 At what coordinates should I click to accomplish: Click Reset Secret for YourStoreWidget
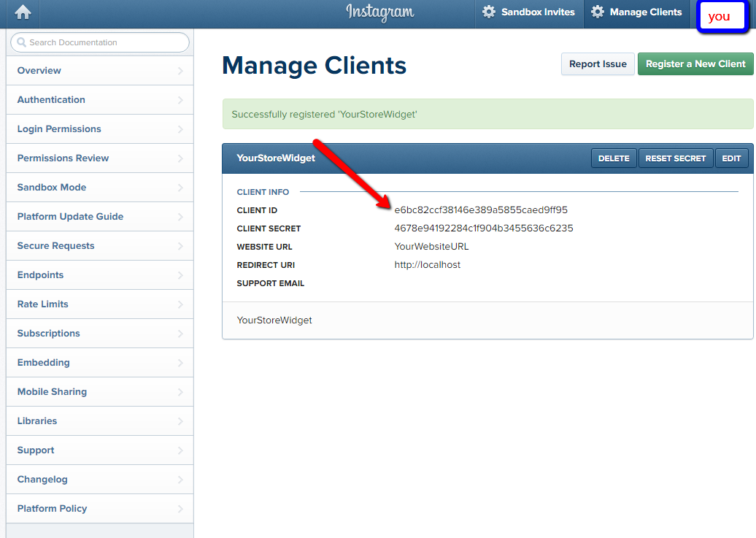pyautogui.click(x=675, y=158)
